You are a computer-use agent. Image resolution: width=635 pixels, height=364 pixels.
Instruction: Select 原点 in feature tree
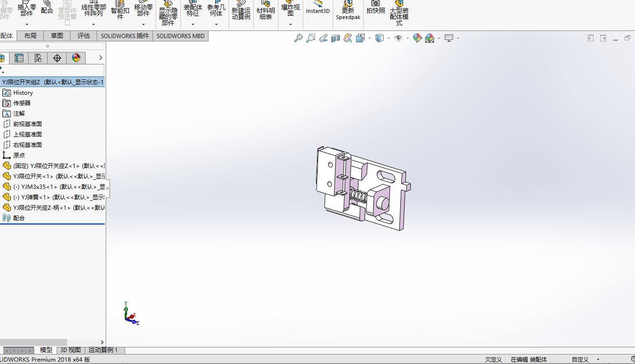pos(19,156)
